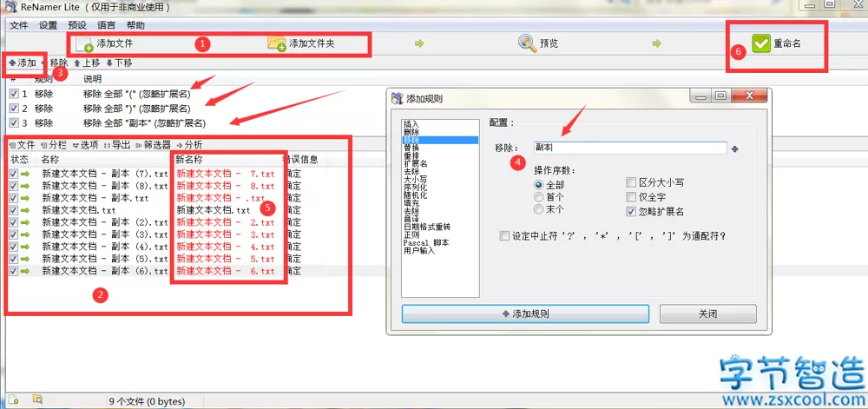
Task: Click the 添加规则 button in dialog
Action: coord(525,313)
